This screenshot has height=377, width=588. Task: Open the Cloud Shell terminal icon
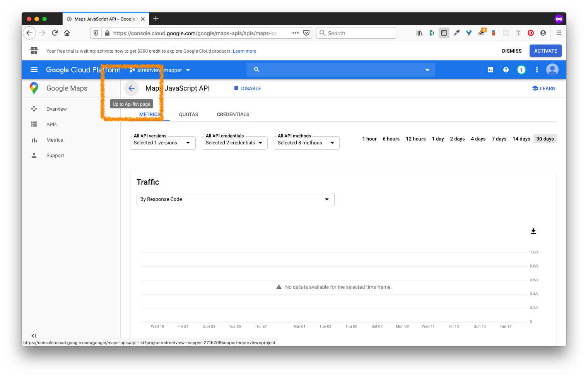pos(490,70)
